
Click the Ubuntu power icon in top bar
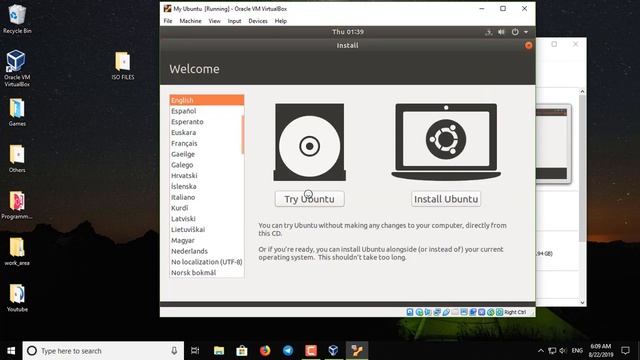point(515,32)
